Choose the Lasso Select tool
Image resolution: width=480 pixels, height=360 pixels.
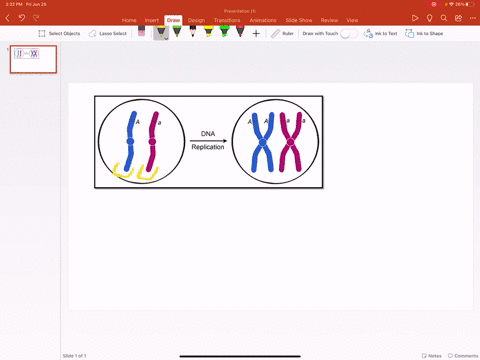[x=108, y=33]
